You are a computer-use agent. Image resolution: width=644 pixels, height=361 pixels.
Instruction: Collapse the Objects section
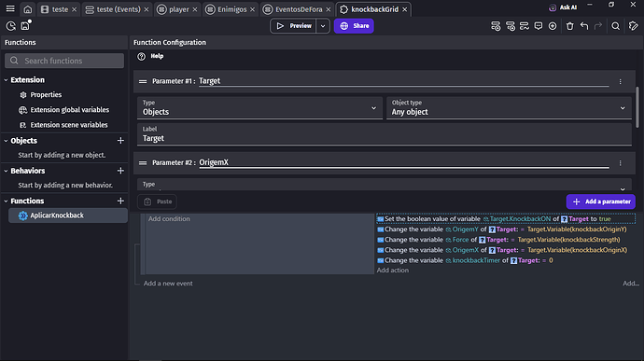coord(7,141)
